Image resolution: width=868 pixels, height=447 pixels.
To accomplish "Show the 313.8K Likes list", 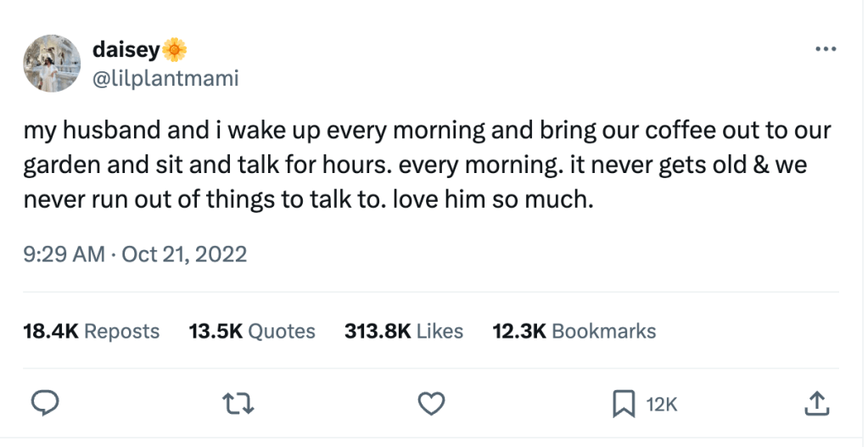I will click(x=403, y=331).
